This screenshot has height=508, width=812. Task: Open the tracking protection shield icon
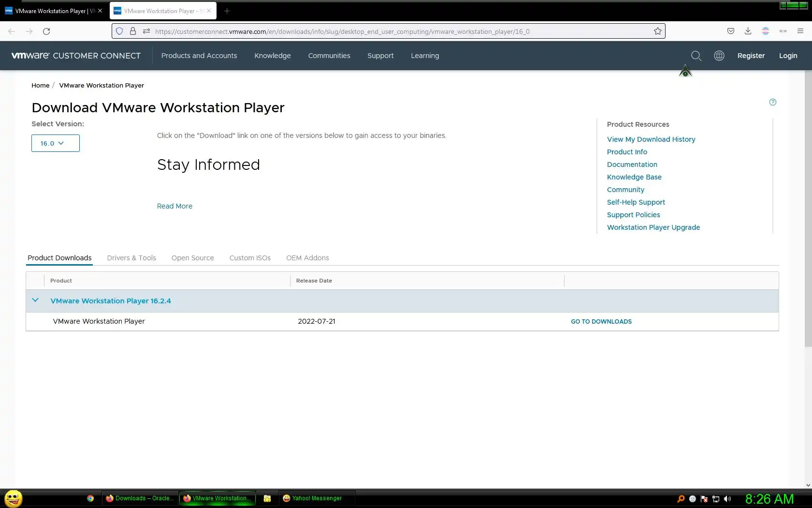(119, 31)
